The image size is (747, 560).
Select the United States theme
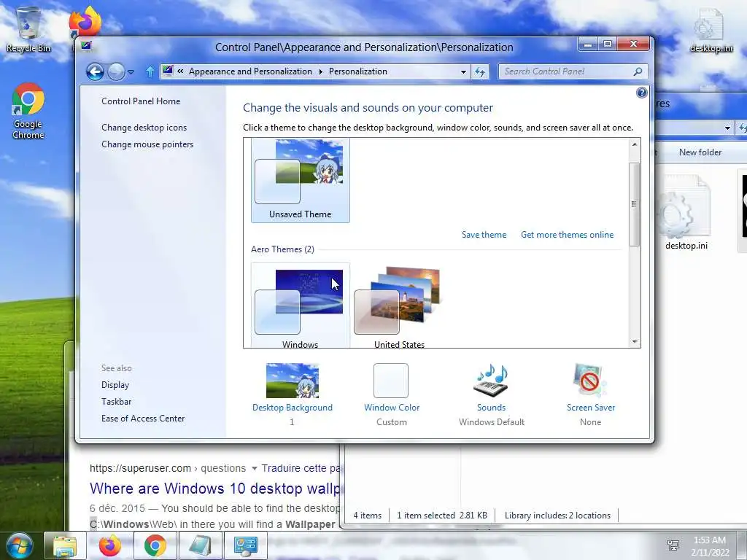pos(399,306)
